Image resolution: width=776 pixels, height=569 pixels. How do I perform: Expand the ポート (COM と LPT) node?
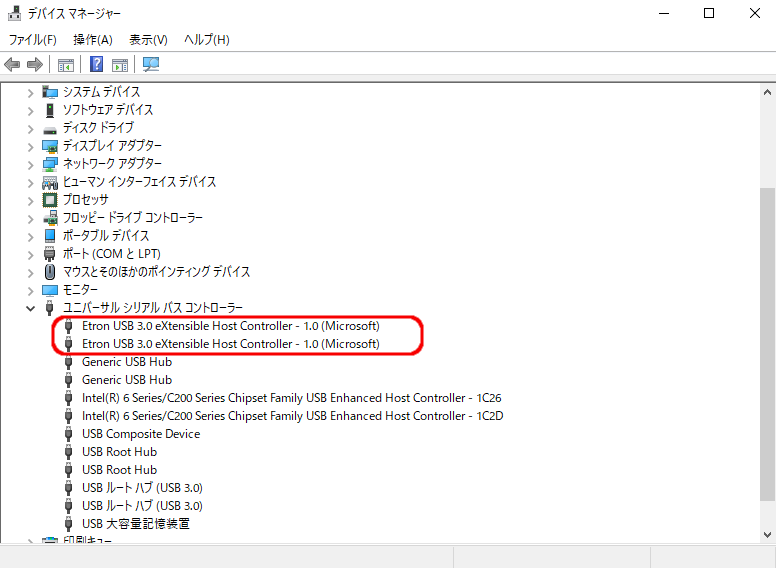tap(30, 255)
